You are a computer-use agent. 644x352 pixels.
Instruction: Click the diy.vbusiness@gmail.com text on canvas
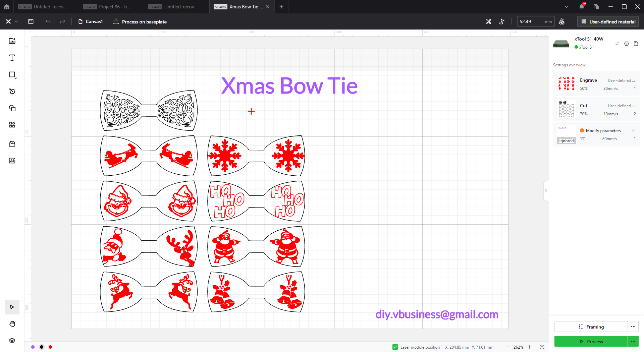[437, 314]
